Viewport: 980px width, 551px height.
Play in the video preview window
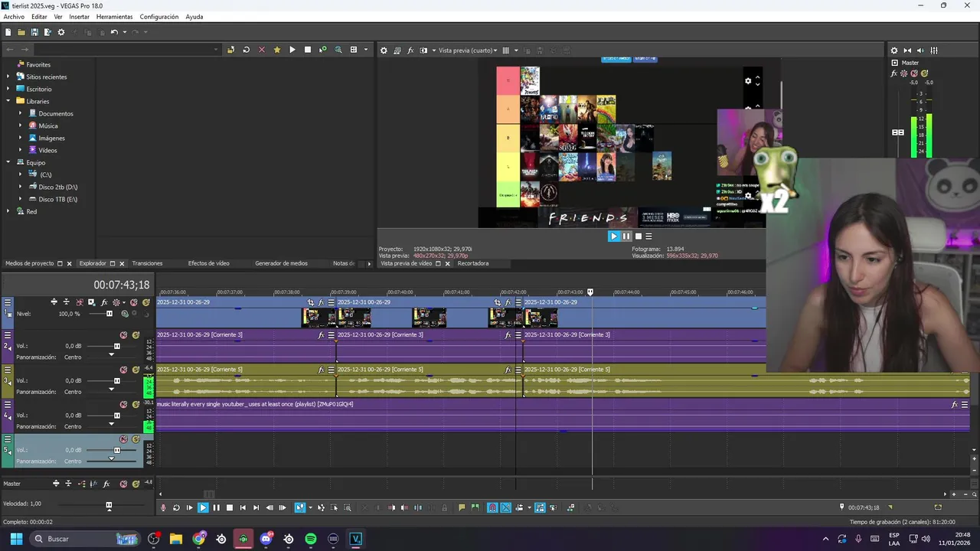tap(613, 236)
